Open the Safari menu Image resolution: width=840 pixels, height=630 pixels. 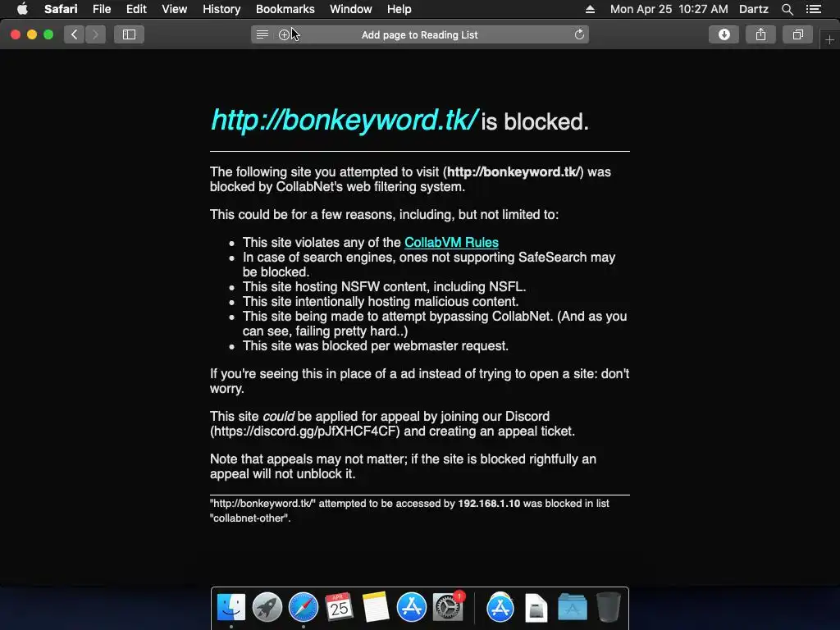61,9
